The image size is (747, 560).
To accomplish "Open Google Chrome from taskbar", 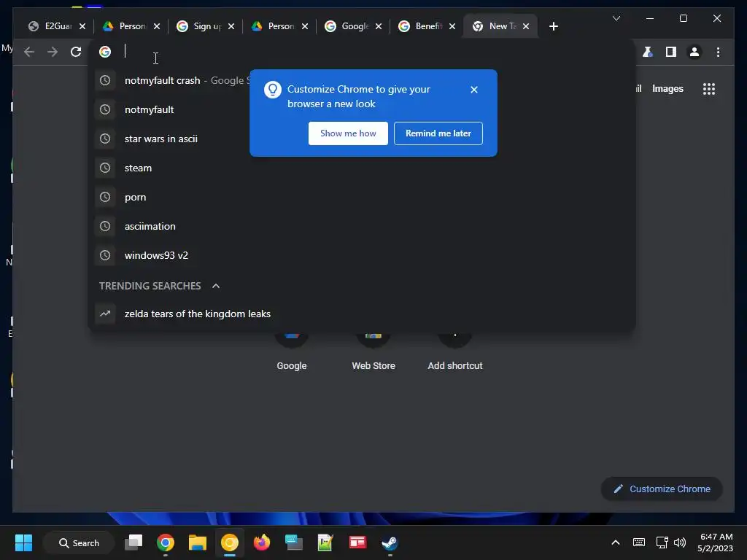I will (x=166, y=542).
